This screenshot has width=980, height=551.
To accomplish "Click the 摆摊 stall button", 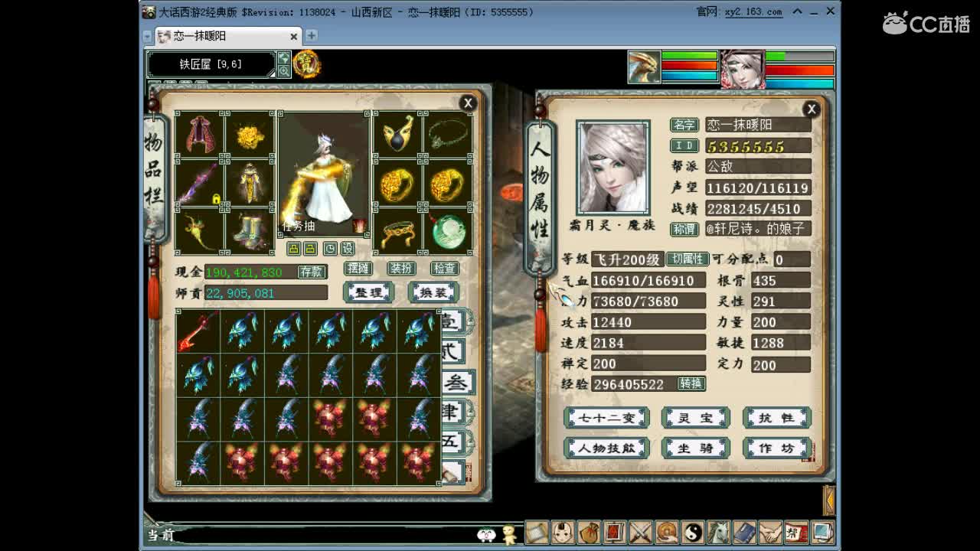I will [x=358, y=269].
